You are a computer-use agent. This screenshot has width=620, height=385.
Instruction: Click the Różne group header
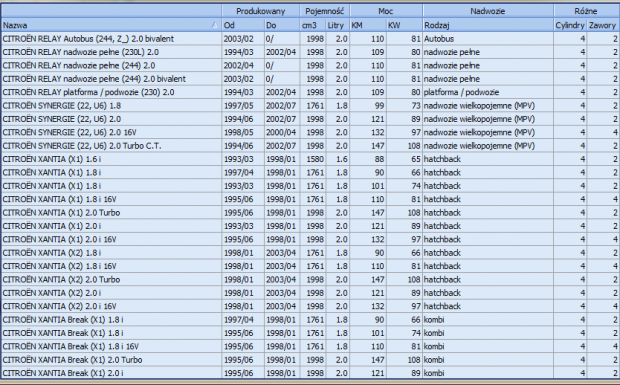(586, 11)
